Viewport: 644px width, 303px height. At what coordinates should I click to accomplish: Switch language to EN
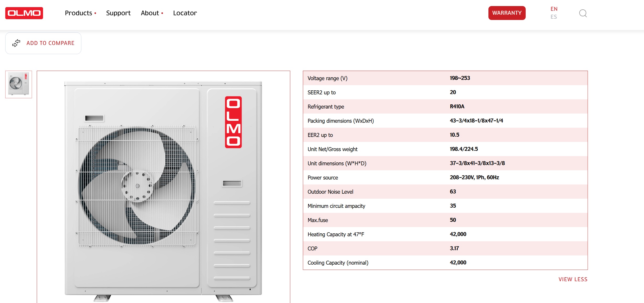pos(554,9)
